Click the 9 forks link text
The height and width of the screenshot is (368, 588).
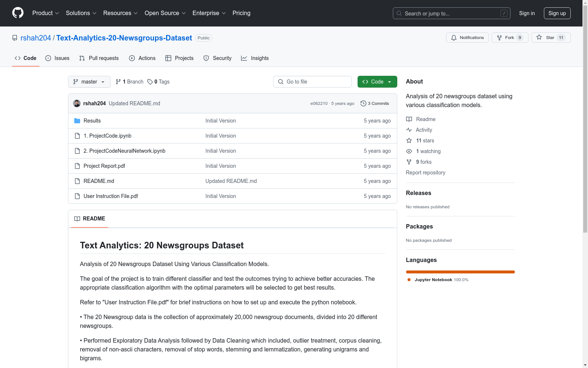coord(424,162)
